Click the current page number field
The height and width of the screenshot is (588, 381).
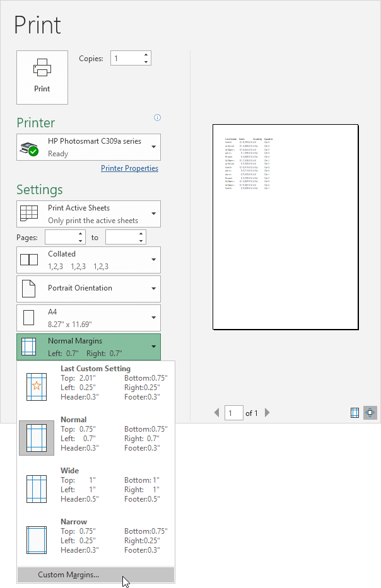234,413
